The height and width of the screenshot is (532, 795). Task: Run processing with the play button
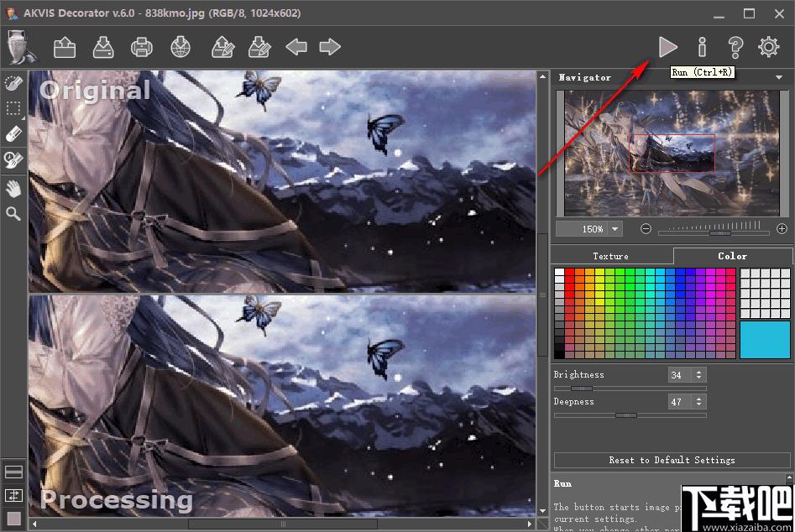tap(667, 47)
